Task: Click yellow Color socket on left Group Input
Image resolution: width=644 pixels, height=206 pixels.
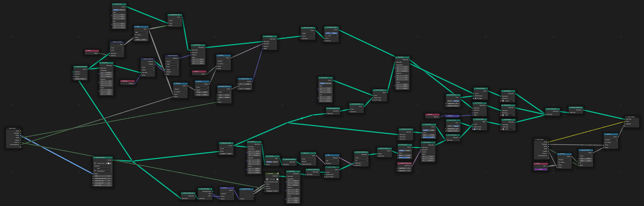Action: [x=21, y=131]
